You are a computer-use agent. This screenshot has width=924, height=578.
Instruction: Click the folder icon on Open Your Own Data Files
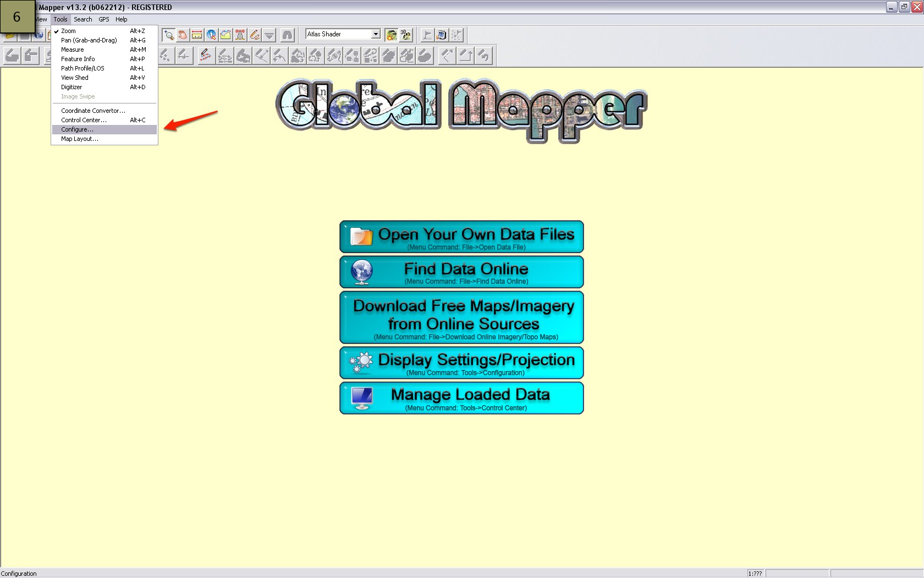click(361, 236)
